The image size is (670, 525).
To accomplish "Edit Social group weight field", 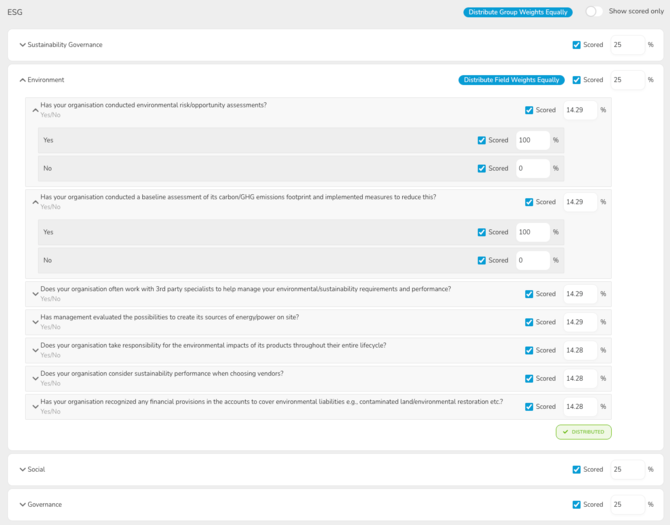I will point(627,469).
